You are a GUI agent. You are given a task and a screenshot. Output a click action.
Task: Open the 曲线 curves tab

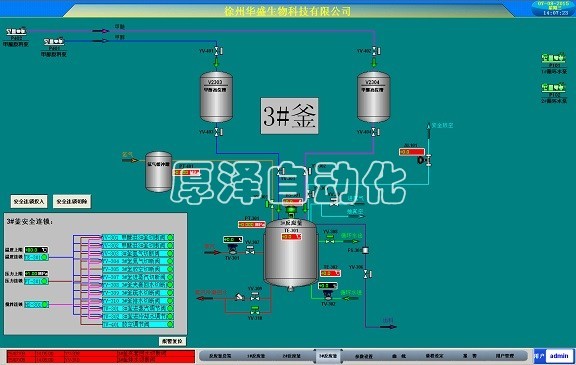point(399,356)
